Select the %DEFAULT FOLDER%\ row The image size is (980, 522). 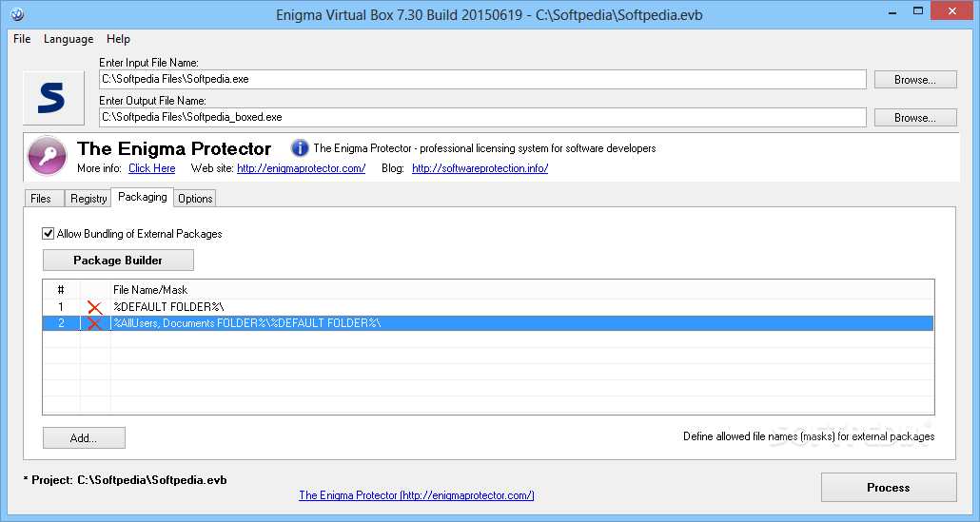click(488, 306)
